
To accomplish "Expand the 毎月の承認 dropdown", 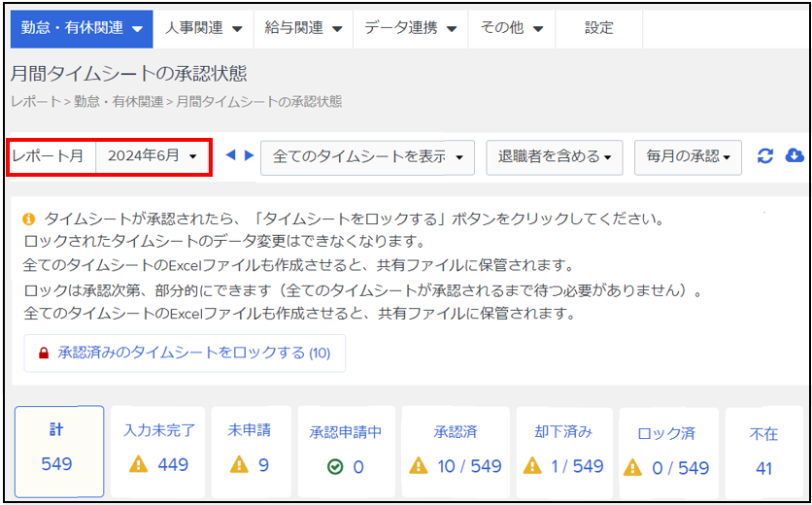I will point(688,157).
